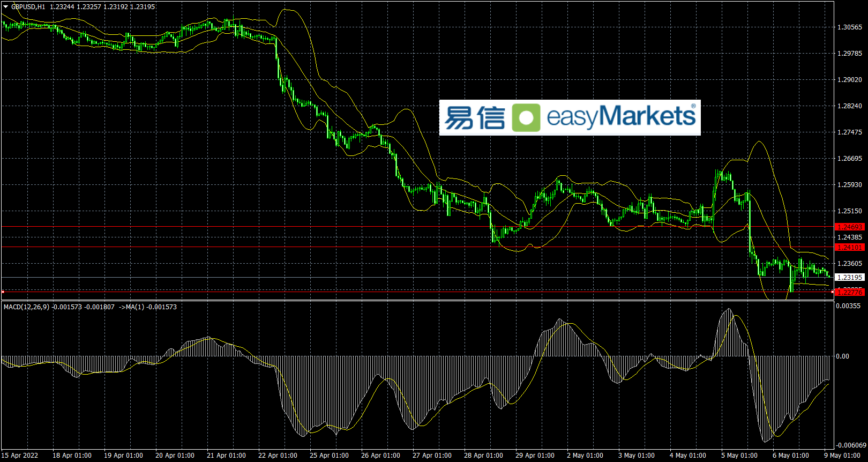Screen dimensions: 868x462
Task: Click the red 1.24101 level price label
Action: click(850, 247)
